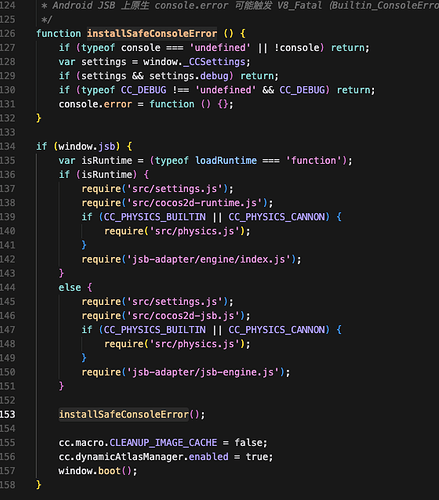This screenshot has width=439, height=500.
Task: Click the 'jsb-adapter/engine/index.js' string
Action: click(209, 259)
